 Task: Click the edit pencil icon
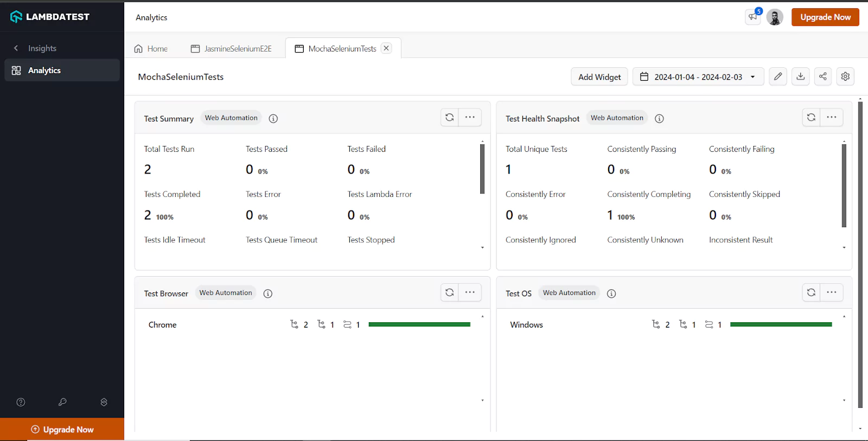[778, 76]
